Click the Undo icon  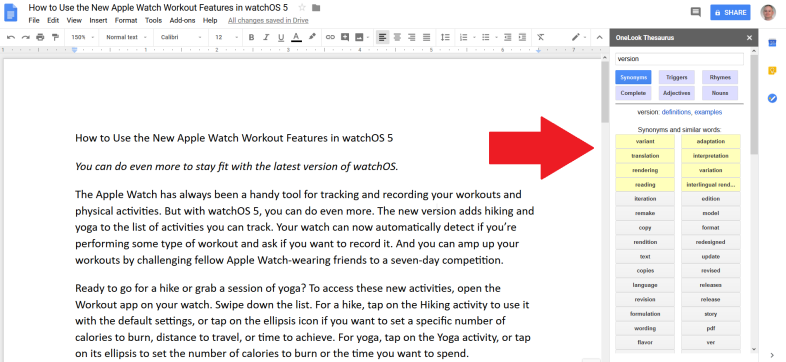tap(11, 37)
